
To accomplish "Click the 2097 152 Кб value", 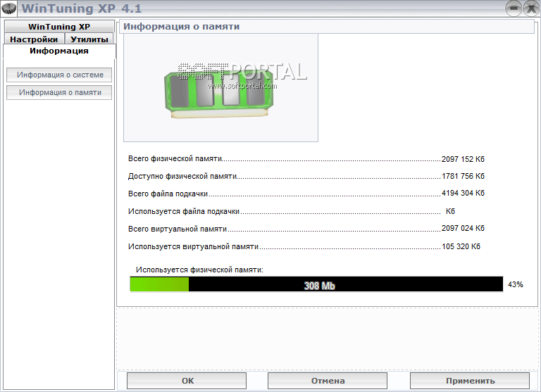I will tap(463, 159).
